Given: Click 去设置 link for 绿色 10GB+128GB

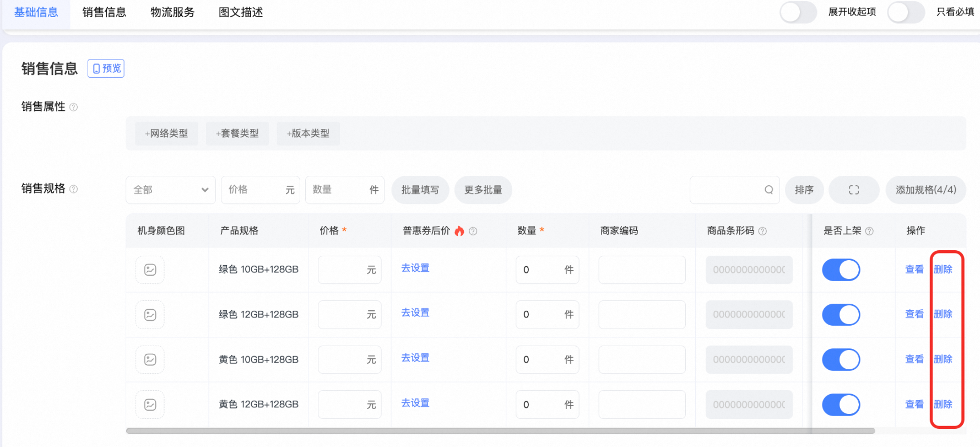Looking at the screenshot, I should coord(415,268).
